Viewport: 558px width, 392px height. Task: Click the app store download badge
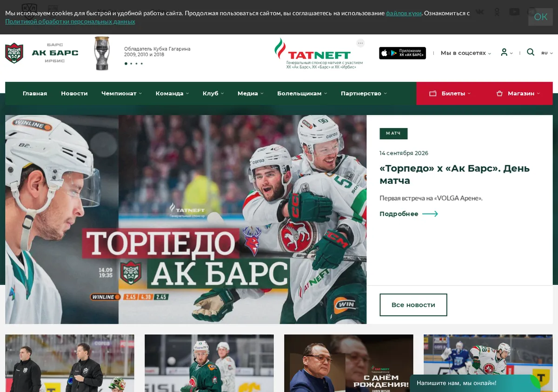402,53
